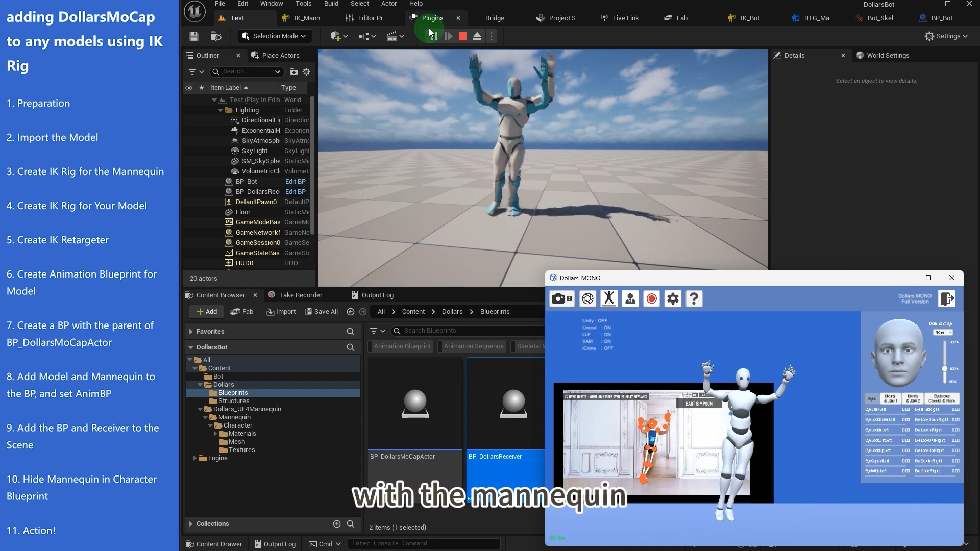Open Dollars MONO camera source button
This screenshot has height=551, width=980.
click(x=561, y=299)
